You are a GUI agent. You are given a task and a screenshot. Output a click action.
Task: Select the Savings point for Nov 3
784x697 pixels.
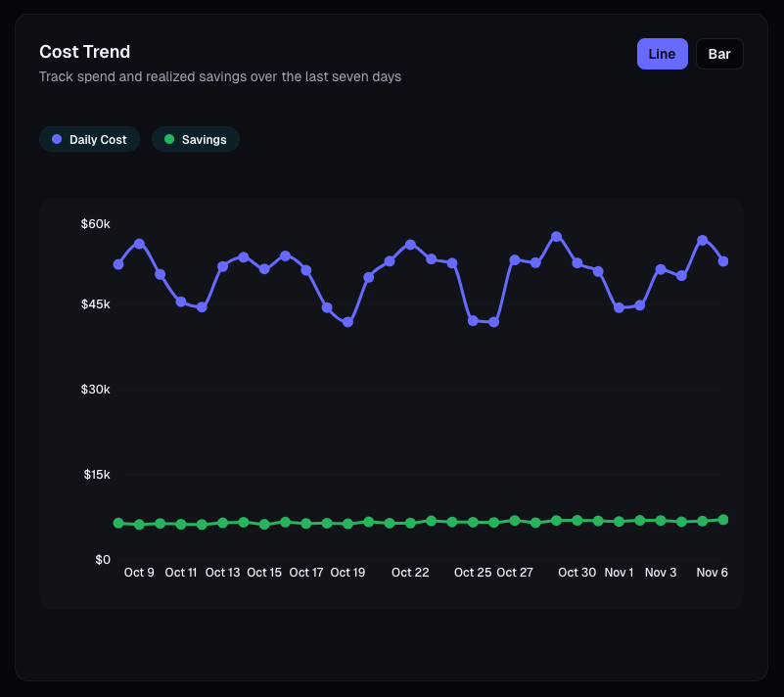pyautogui.click(x=661, y=520)
